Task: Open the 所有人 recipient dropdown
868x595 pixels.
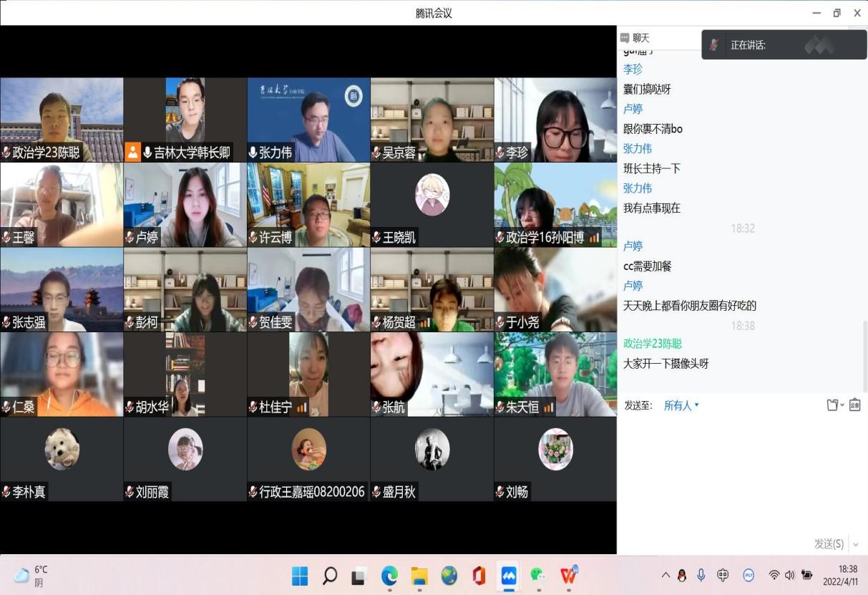Action: (681, 405)
